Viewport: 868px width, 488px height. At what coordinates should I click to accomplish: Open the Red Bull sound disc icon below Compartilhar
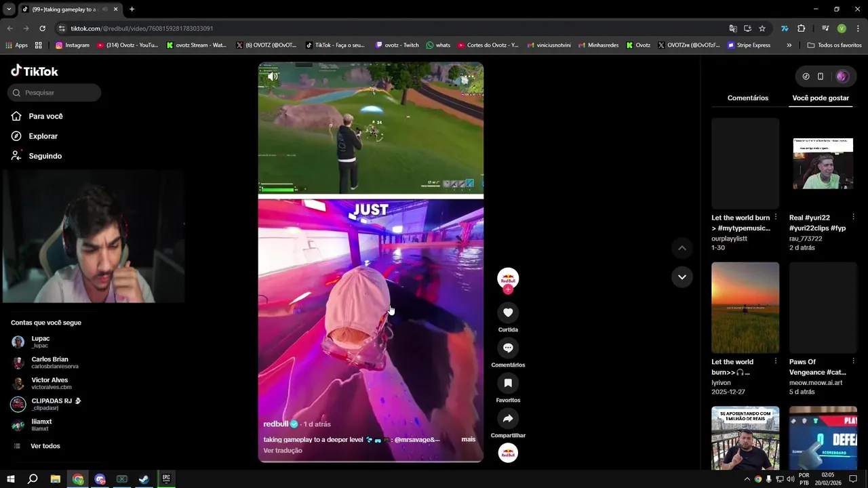click(x=508, y=453)
